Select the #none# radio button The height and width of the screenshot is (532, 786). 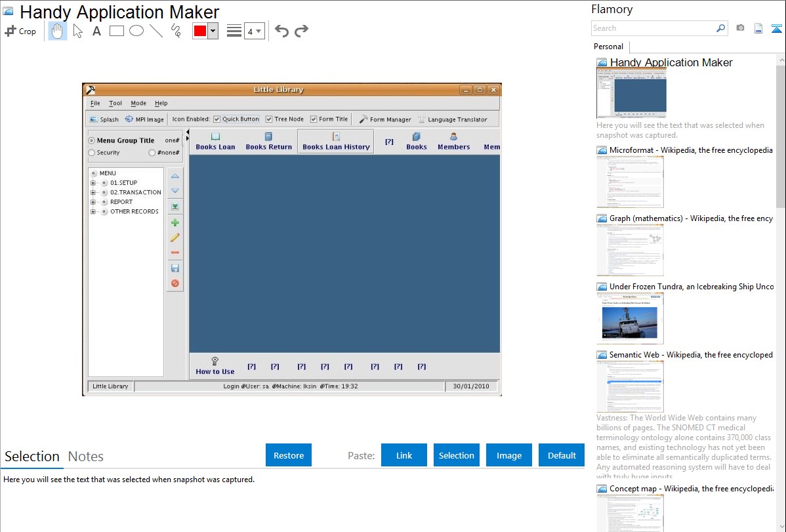click(152, 152)
